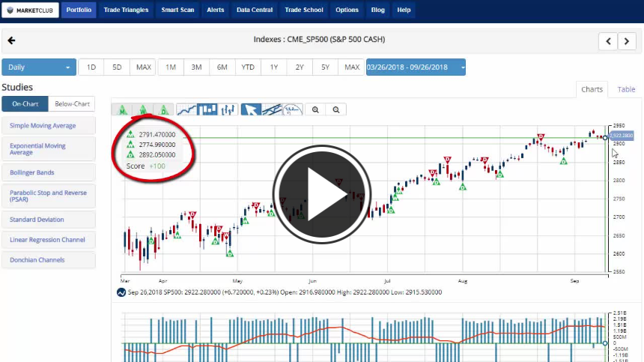This screenshot has width=644, height=362.
Task: Play the video overlay
Action: tap(322, 194)
